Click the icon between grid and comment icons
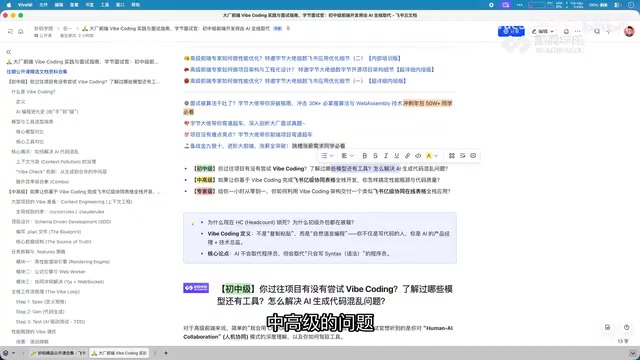640x360 pixels. click(462, 156)
